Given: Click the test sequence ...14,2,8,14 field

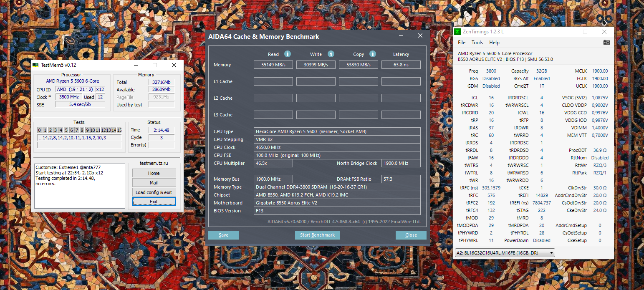Looking at the screenshot, I should click(79, 138).
